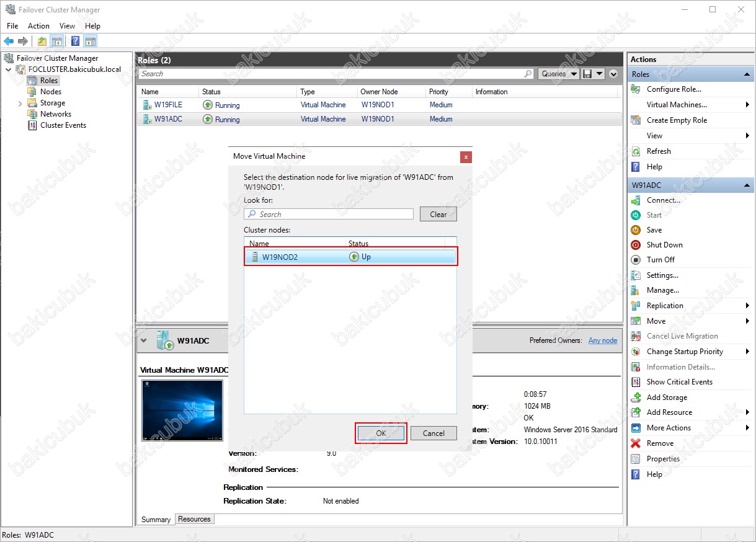Image resolution: width=756 pixels, height=542 pixels.
Task: Open the View menu in menu bar
Action: coord(67,26)
